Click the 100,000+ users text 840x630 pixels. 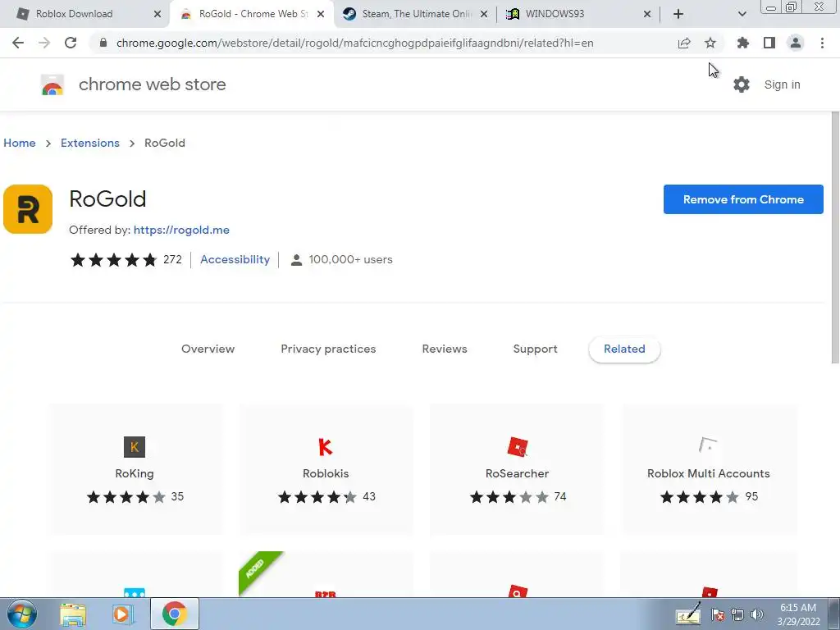[350, 259]
